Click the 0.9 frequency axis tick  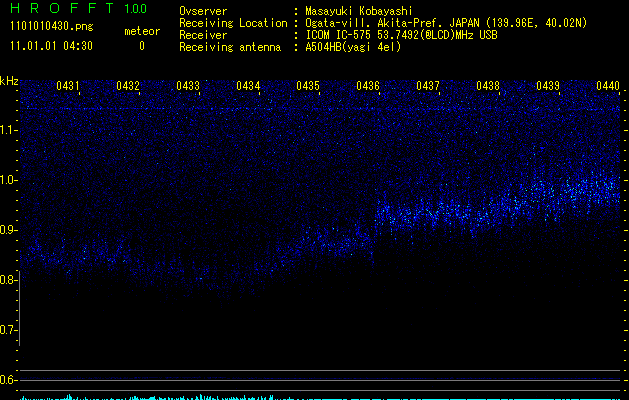9,230
